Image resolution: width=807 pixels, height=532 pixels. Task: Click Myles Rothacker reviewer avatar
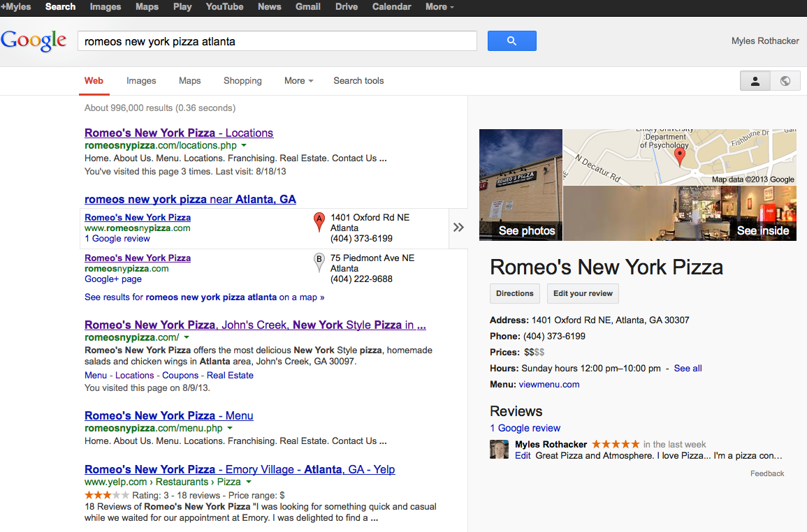(500, 449)
